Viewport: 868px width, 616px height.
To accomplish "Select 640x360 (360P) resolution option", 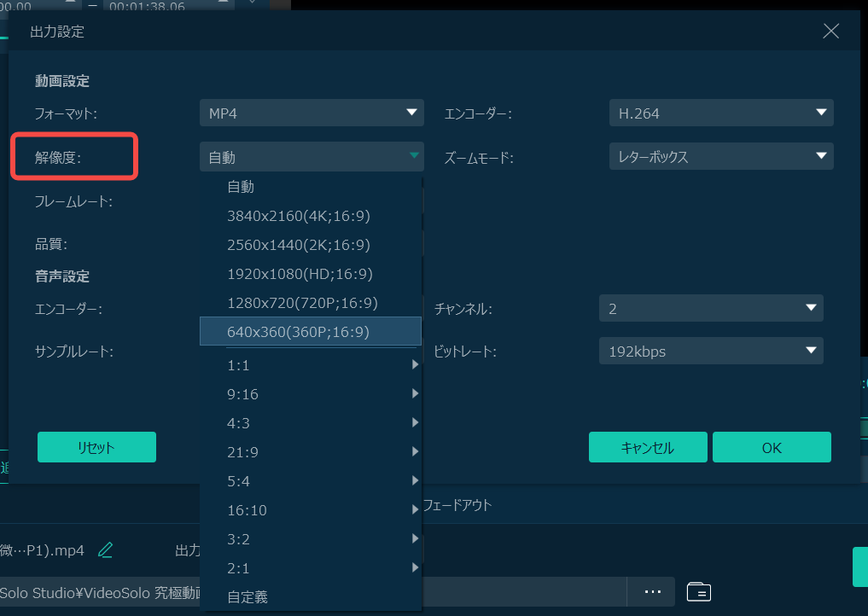I will [x=299, y=332].
